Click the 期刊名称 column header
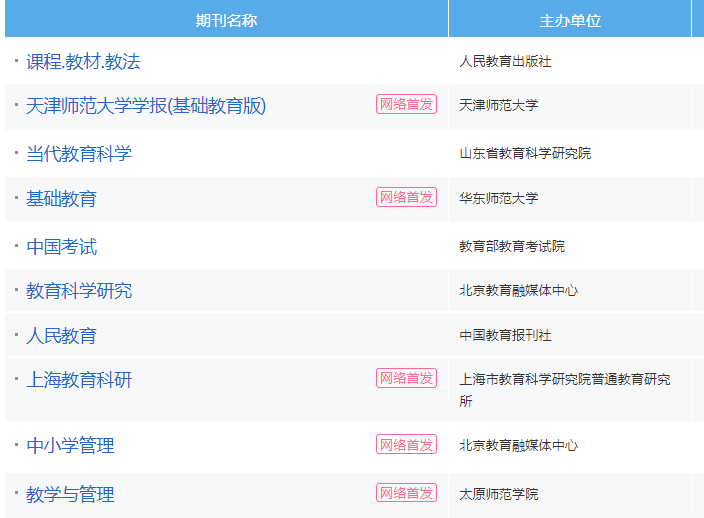The width and height of the screenshot is (704, 518). tap(226, 20)
